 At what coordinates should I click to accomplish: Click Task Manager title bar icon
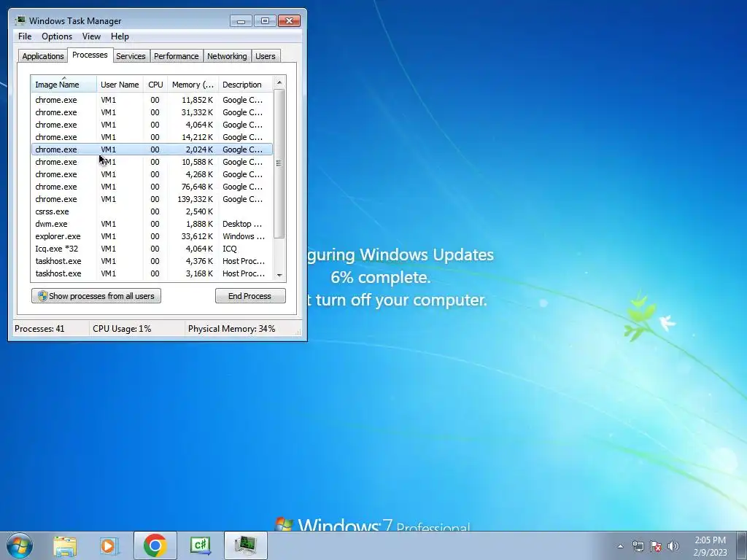(x=20, y=20)
